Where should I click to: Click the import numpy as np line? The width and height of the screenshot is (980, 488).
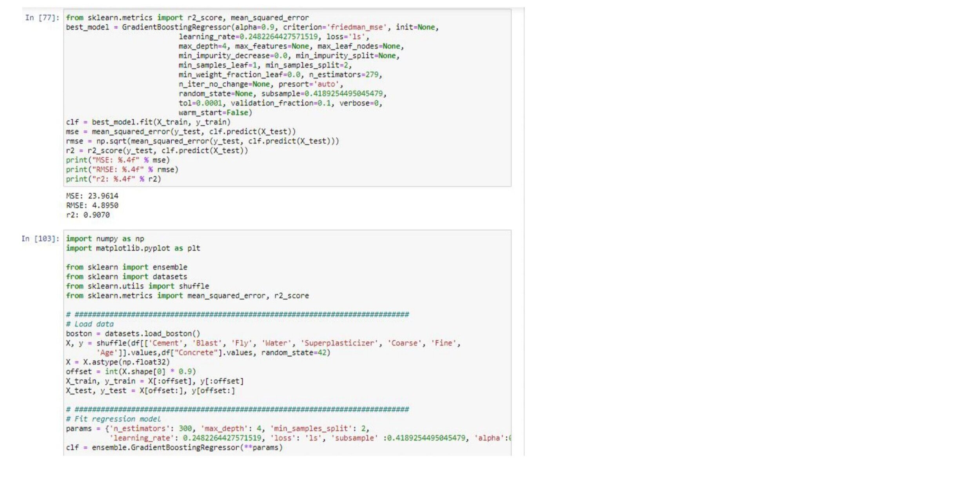105,239
